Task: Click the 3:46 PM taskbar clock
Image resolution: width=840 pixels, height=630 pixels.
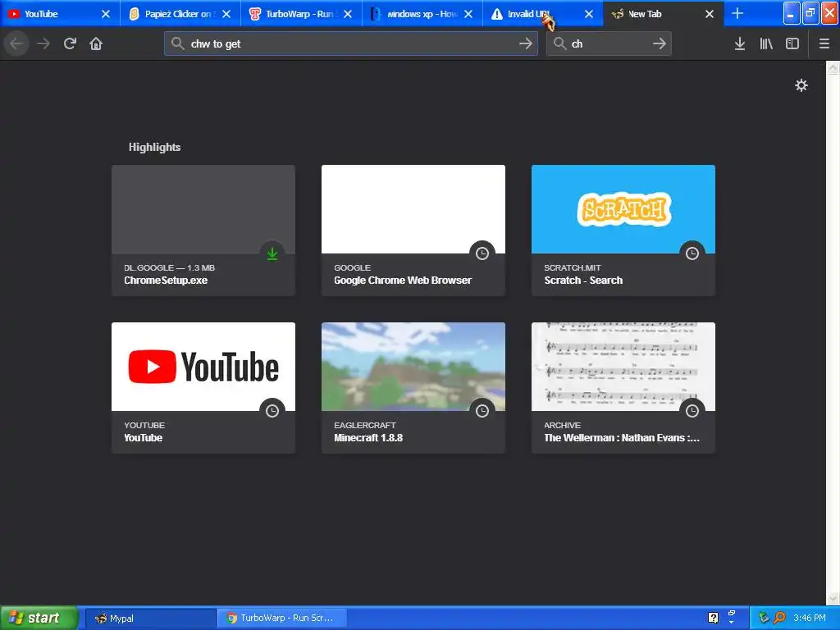Action: coord(809,618)
